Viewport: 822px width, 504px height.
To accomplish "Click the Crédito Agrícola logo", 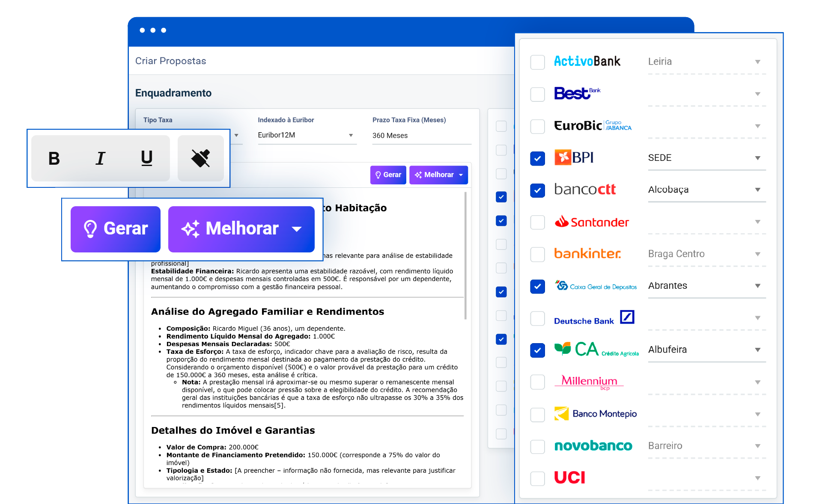I will pyautogui.click(x=596, y=350).
